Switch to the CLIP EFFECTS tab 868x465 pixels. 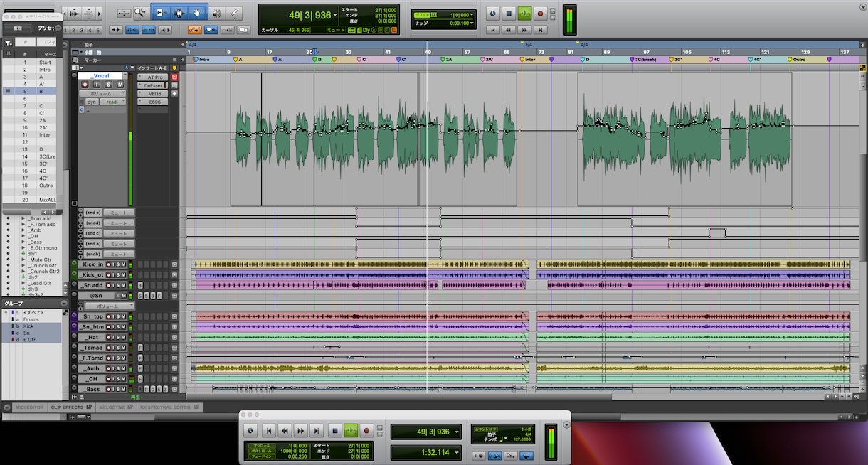tap(70, 407)
